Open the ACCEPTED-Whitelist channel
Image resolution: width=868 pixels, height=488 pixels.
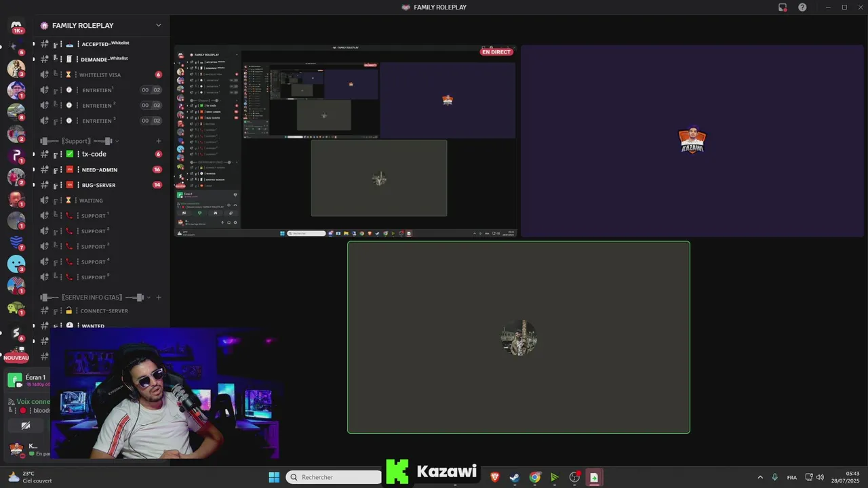click(100, 44)
